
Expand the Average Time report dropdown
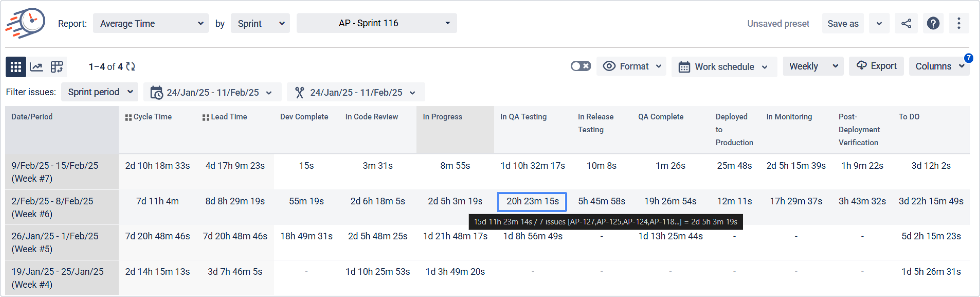coord(151,24)
